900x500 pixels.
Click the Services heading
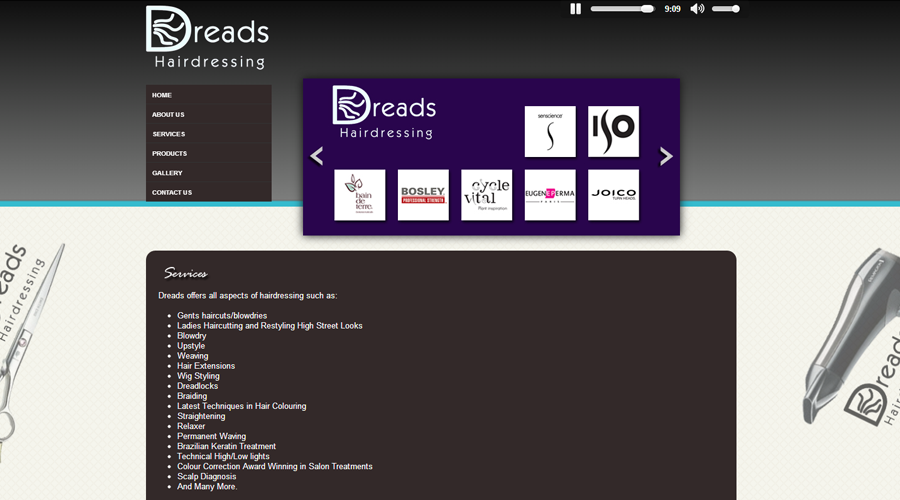click(185, 273)
